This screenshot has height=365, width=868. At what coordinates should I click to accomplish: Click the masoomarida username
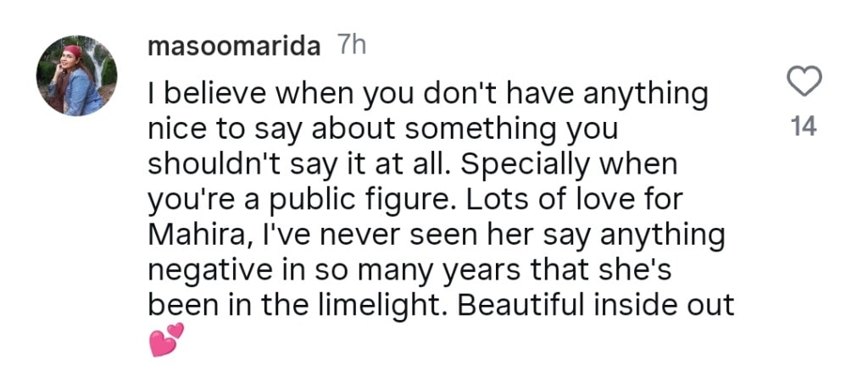pos(234,47)
